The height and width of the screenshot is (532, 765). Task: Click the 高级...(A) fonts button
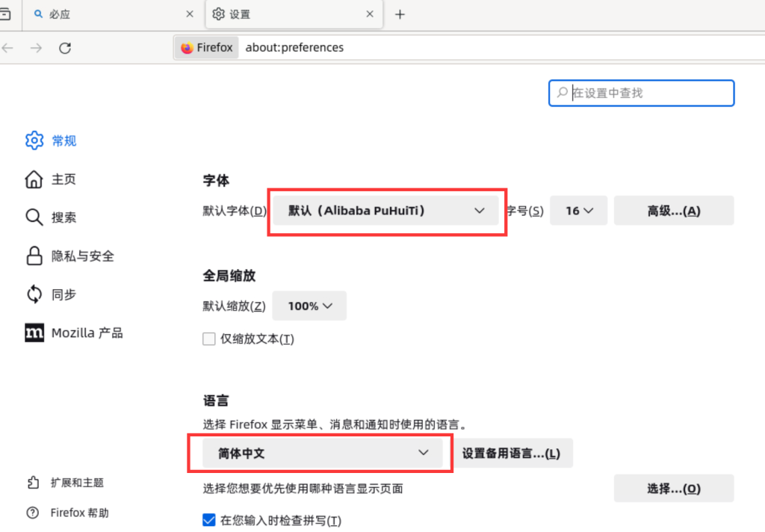tap(674, 211)
